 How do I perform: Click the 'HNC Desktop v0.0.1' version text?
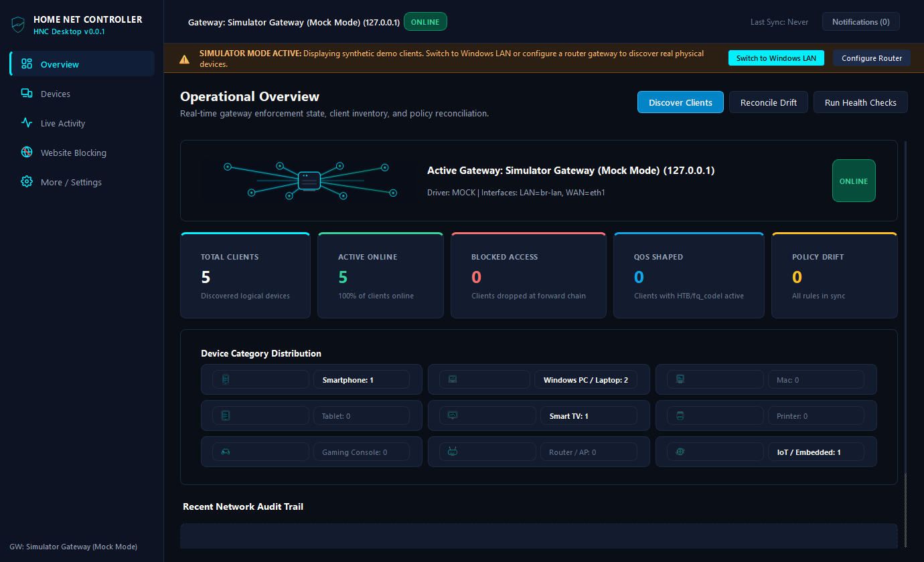click(x=69, y=31)
